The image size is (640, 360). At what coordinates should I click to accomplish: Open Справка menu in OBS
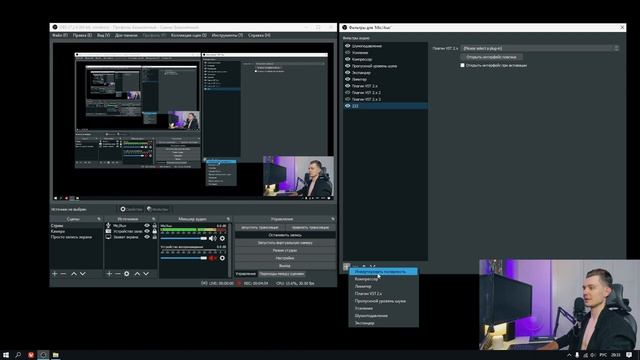pos(259,36)
